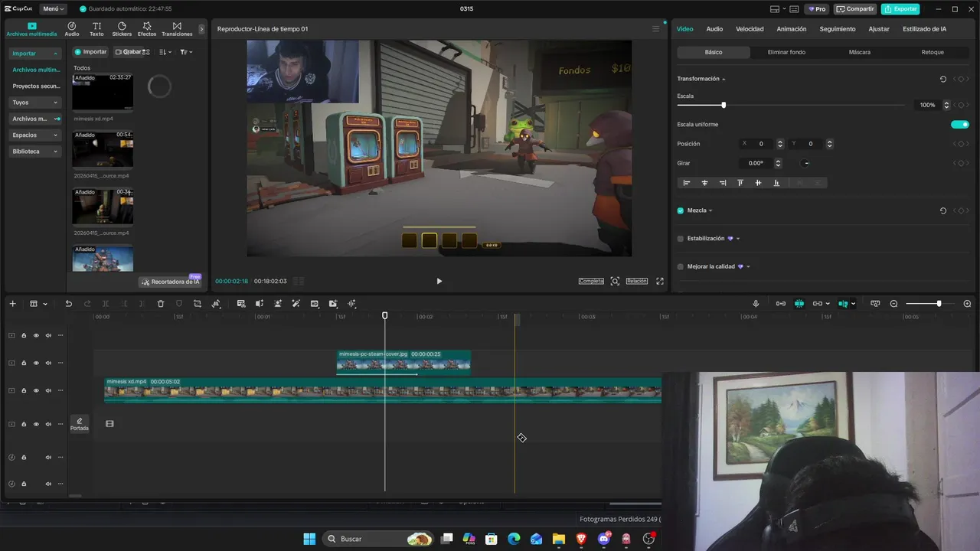Mute the mimesis xd.mp4 track audio
This screenshot has width=980, height=551.
coord(48,390)
